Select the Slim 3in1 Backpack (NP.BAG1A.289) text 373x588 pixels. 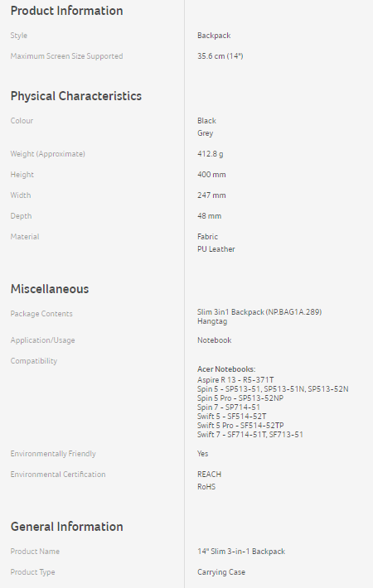coord(259,312)
